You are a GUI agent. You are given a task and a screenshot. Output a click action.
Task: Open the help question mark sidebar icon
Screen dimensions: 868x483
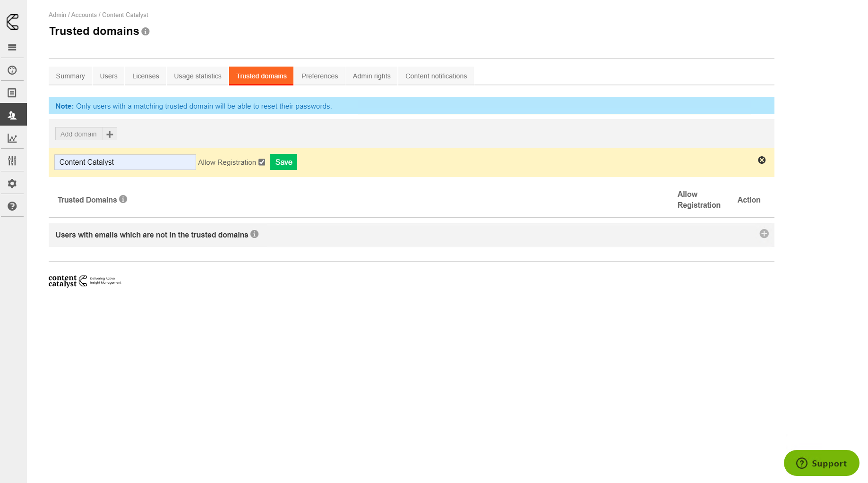(x=12, y=206)
